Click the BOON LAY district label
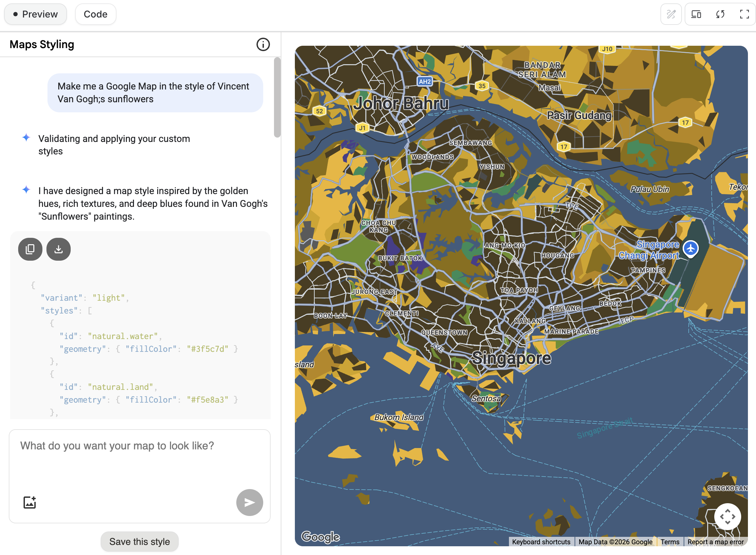Image resolution: width=756 pixels, height=555 pixels. (330, 316)
